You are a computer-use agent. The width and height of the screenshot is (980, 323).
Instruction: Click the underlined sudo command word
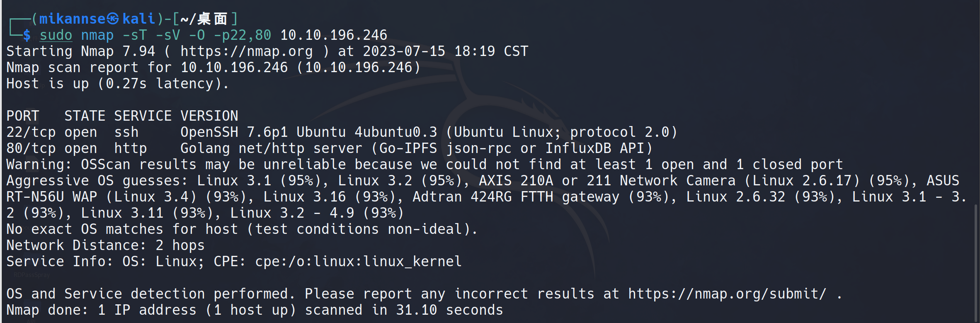[56, 35]
